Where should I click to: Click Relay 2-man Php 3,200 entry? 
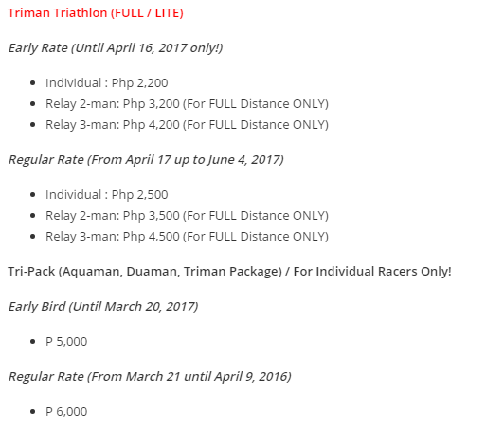coord(187,104)
